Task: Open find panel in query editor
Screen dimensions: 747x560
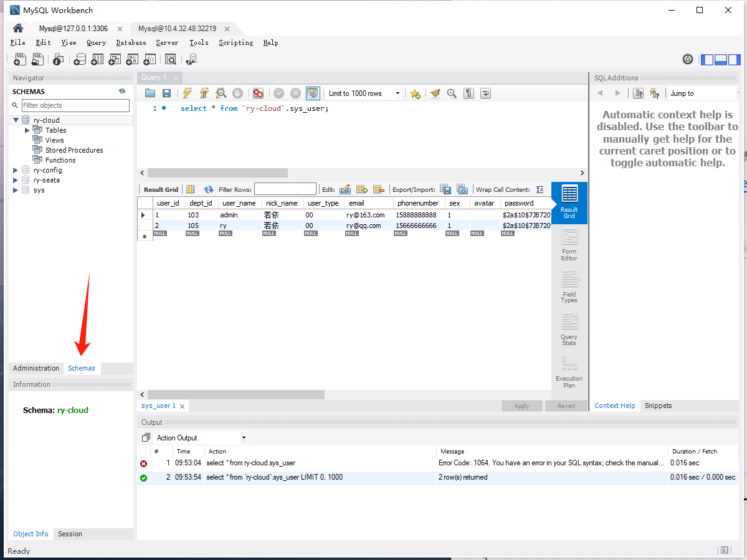Action: pyautogui.click(x=452, y=93)
